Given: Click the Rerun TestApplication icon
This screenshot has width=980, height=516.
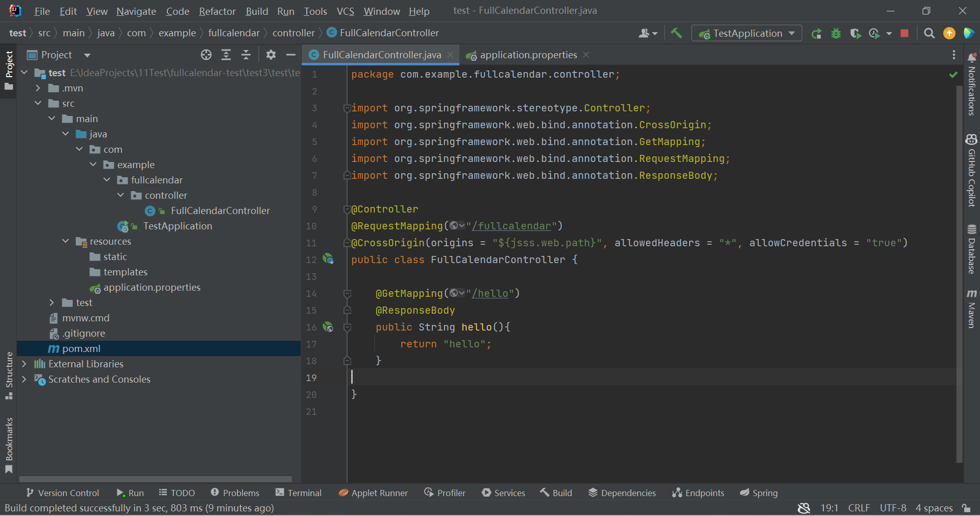Looking at the screenshot, I should coord(816,34).
